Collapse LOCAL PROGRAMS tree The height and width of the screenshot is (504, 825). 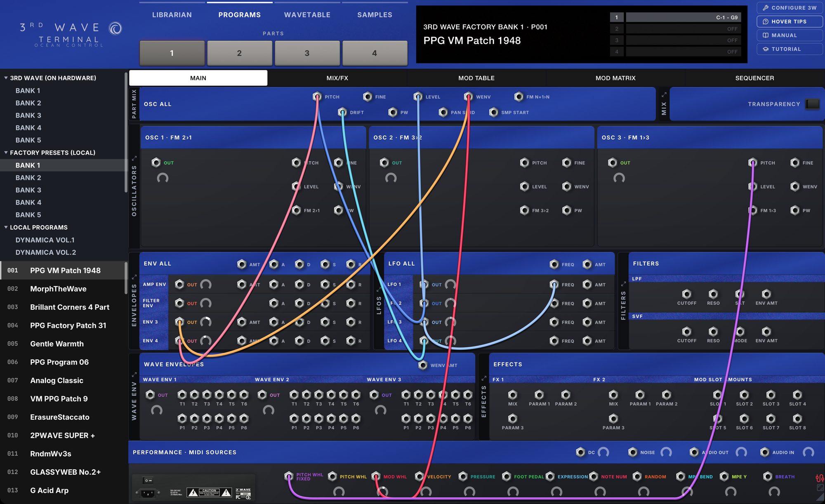6,227
